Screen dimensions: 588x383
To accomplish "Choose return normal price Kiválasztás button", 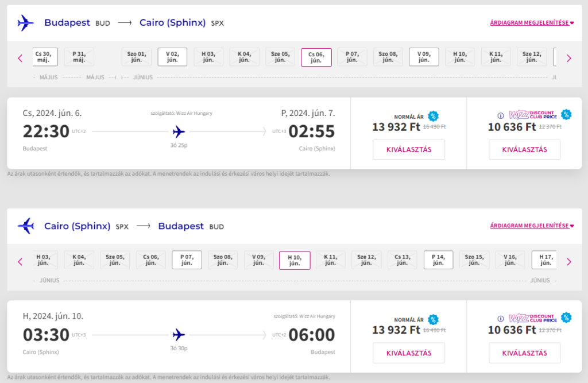I will point(409,353).
